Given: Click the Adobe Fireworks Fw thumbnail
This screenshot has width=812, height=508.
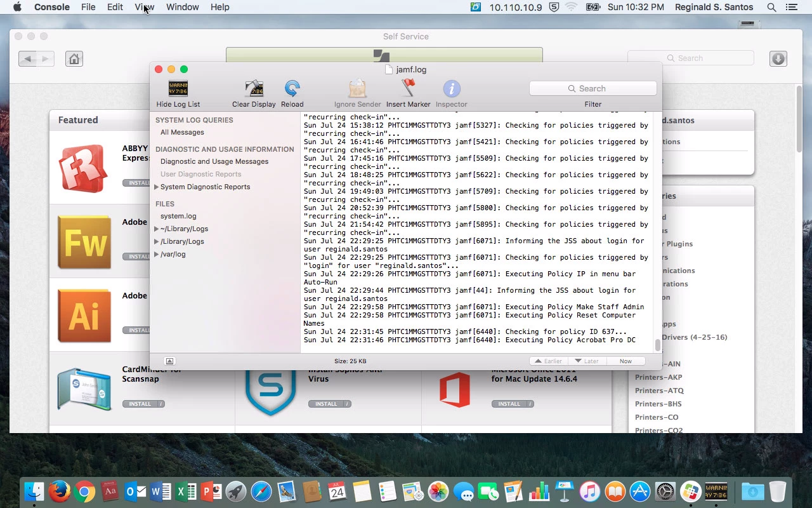Looking at the screenshot, I should click(84, 242).
